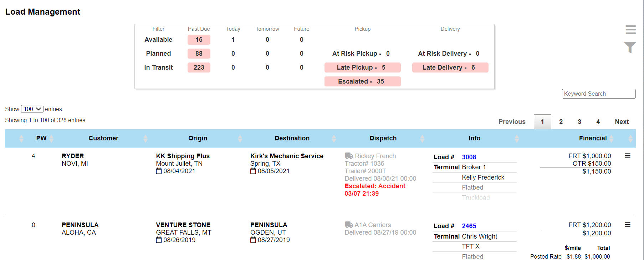Open row actions menu for load 2465

point(628,225)
